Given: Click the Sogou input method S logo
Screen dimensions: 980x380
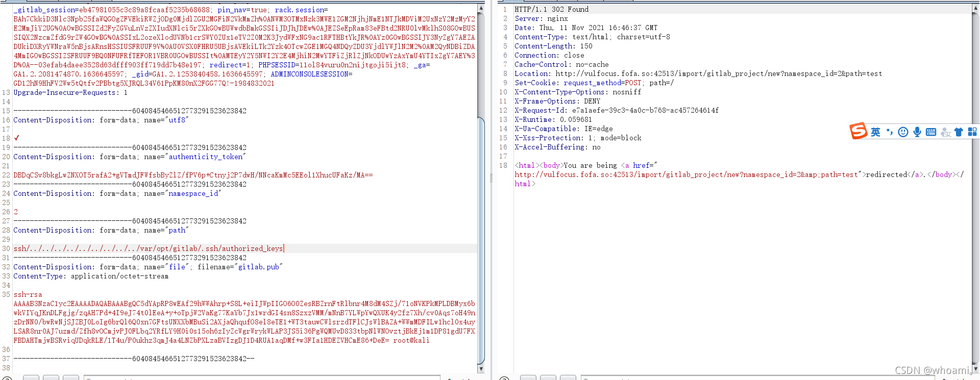Looking at the screenshot, I should 858,131.
